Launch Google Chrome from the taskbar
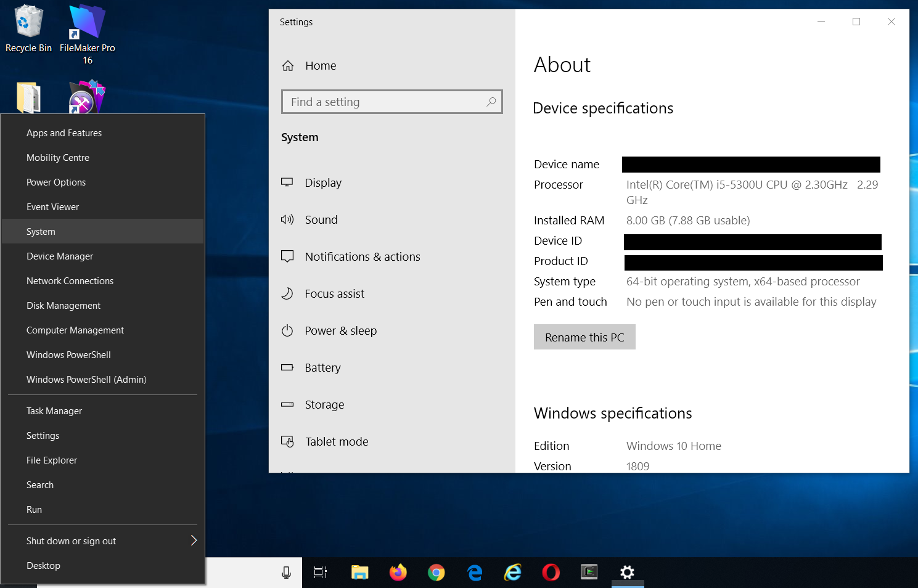The height and width of the screenshot is (588, 918). [x=436, y=573]
